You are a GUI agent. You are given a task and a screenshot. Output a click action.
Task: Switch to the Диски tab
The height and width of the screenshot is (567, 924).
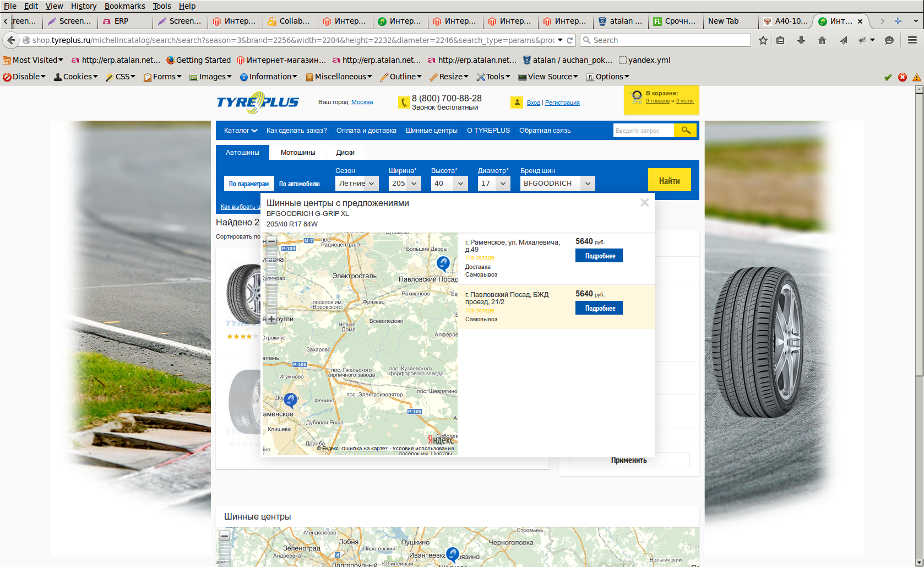345,153
